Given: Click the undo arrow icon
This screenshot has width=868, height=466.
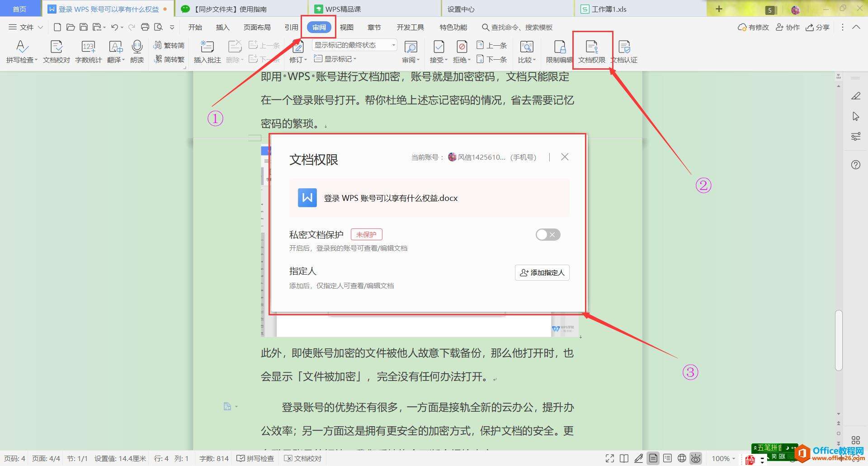Looking at the screenshot, I should (115, 27).
